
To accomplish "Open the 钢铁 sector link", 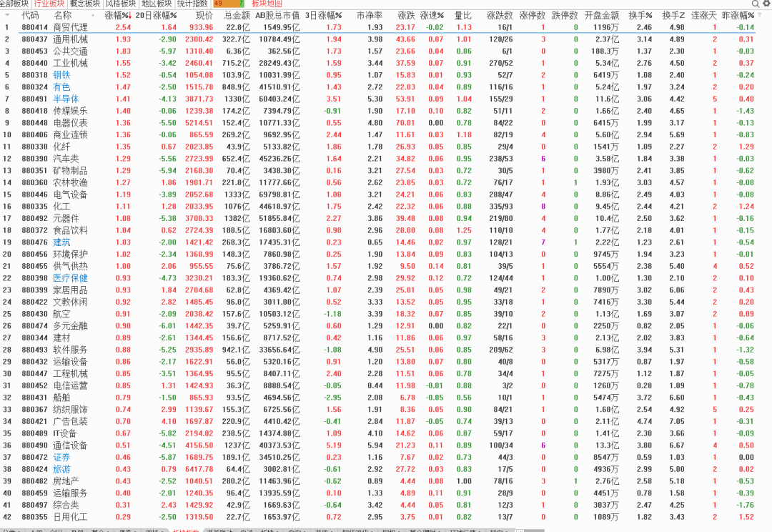I will (61, 75).
